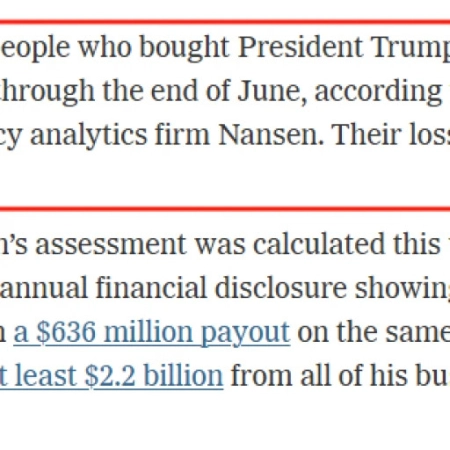Open the "a $636 million payout" link
The height and width of the screenshot is (450, 450).
tap(152, 333)
